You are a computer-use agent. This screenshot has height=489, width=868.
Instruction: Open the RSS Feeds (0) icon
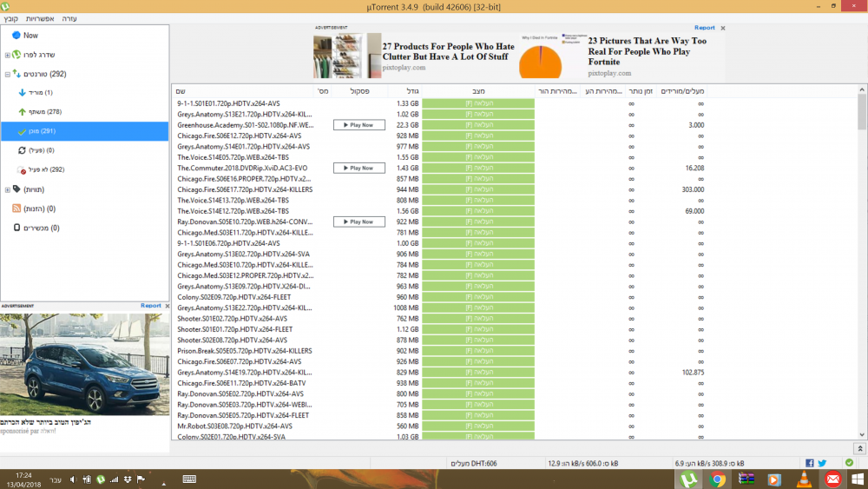click(x=16, y=208)
